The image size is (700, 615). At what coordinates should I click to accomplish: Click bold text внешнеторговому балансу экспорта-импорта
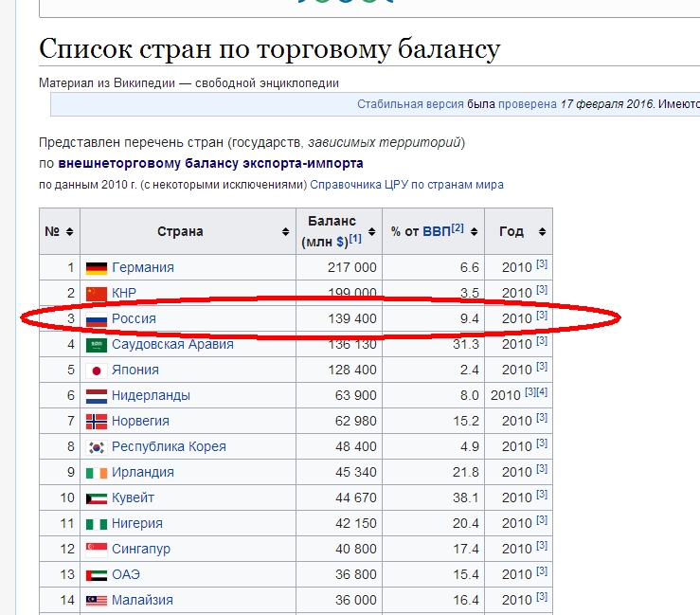tap(210, 164)
